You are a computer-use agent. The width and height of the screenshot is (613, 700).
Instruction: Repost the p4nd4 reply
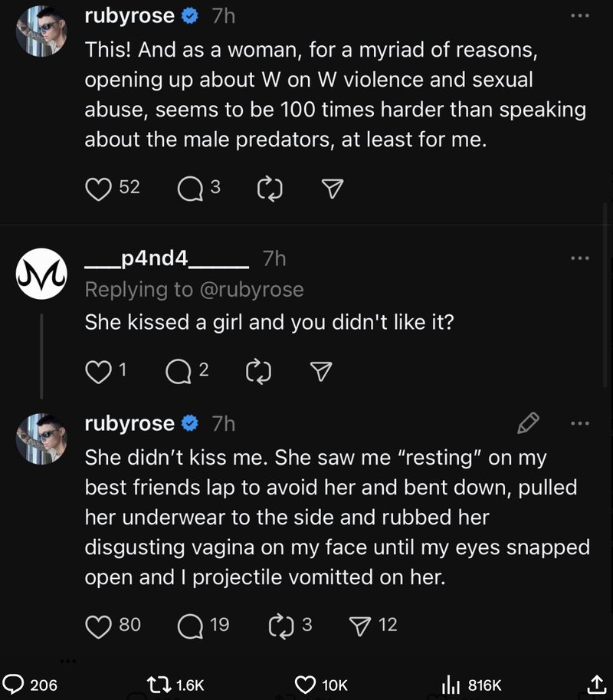tap(257, 372)
